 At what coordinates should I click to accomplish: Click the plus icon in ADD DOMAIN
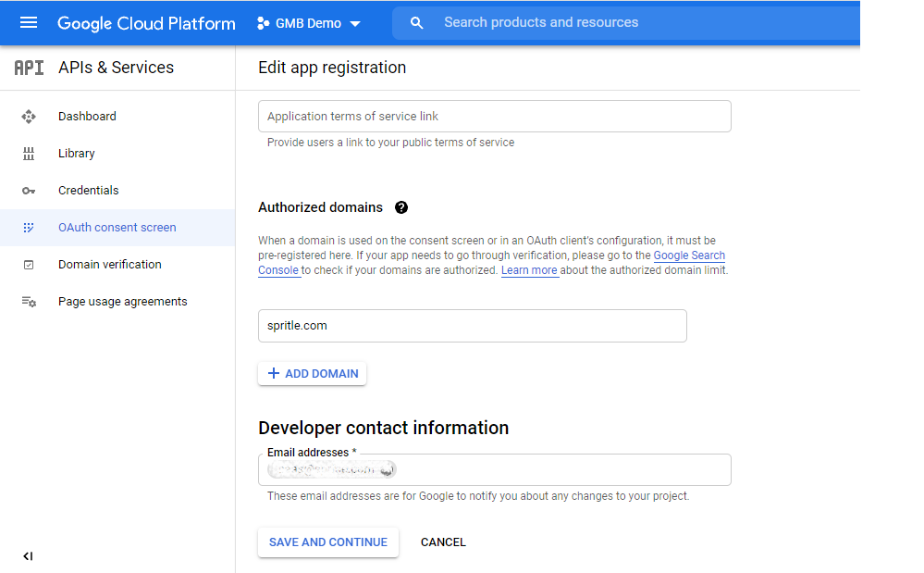274,373
